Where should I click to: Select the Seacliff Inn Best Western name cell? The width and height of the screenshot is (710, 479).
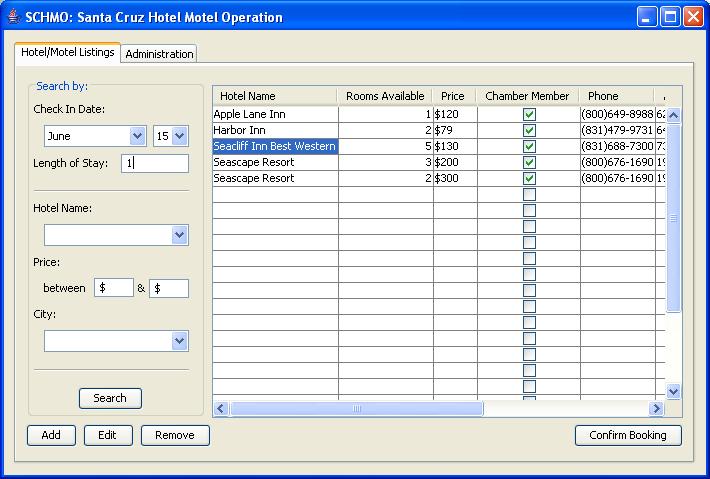[275, 146]
